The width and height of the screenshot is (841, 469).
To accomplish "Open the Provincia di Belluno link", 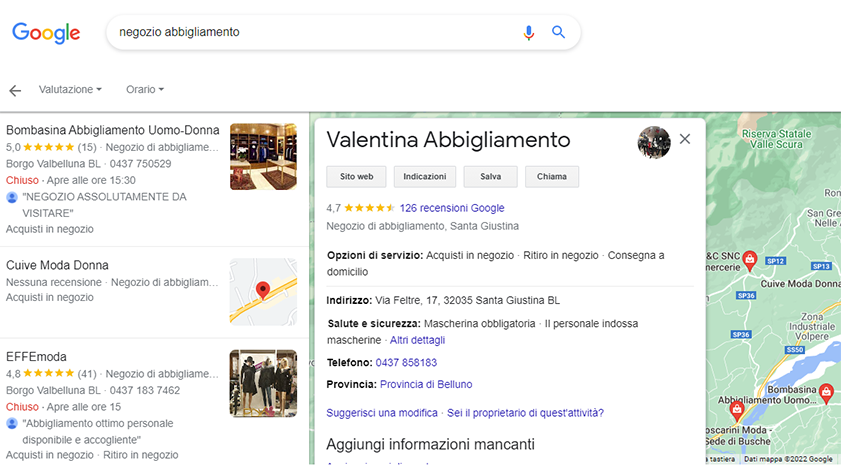I will coord(426,384).
